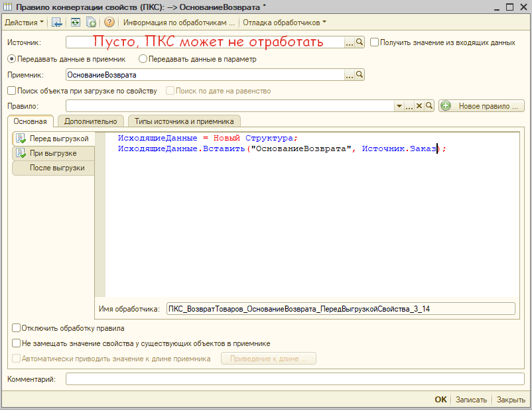
Task: Open the Правило dropdown arrow
Action: tap(399, 106)
